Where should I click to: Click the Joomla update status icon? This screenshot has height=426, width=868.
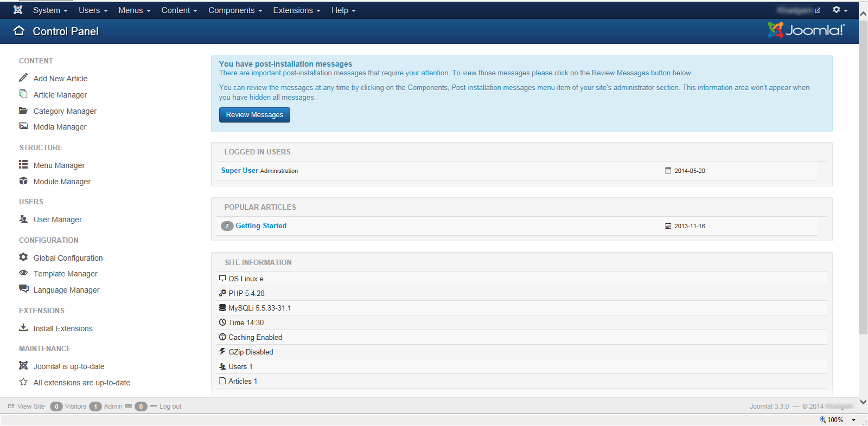[23, 365]
